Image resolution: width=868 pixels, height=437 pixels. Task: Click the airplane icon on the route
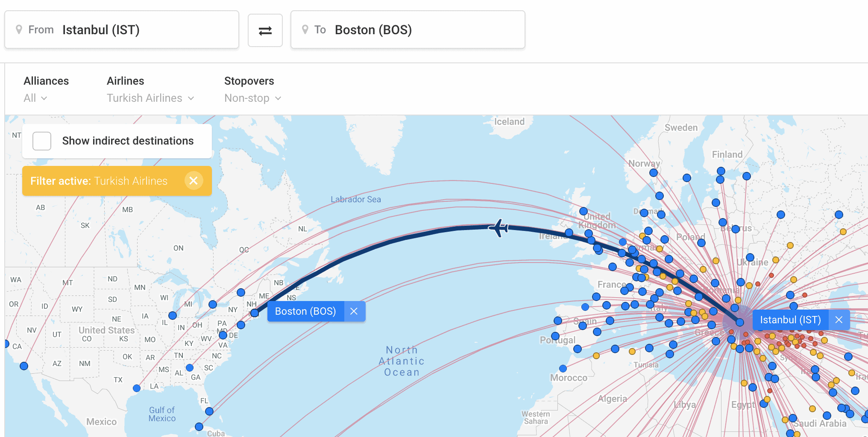click(498, 227)
